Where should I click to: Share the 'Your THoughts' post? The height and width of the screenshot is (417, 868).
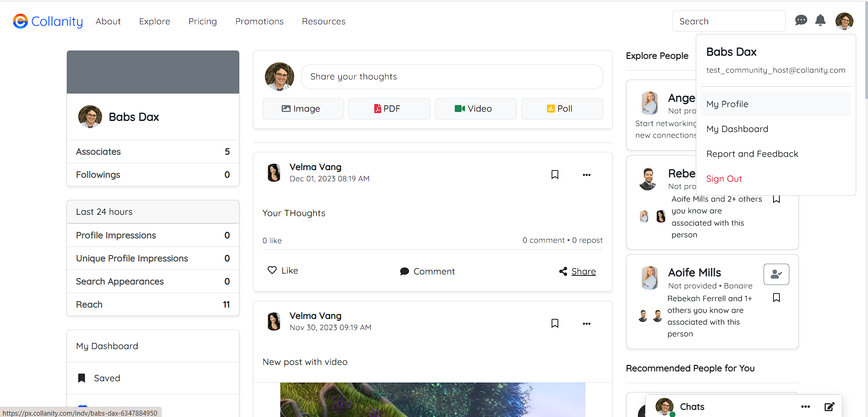(x=577, y=271)
